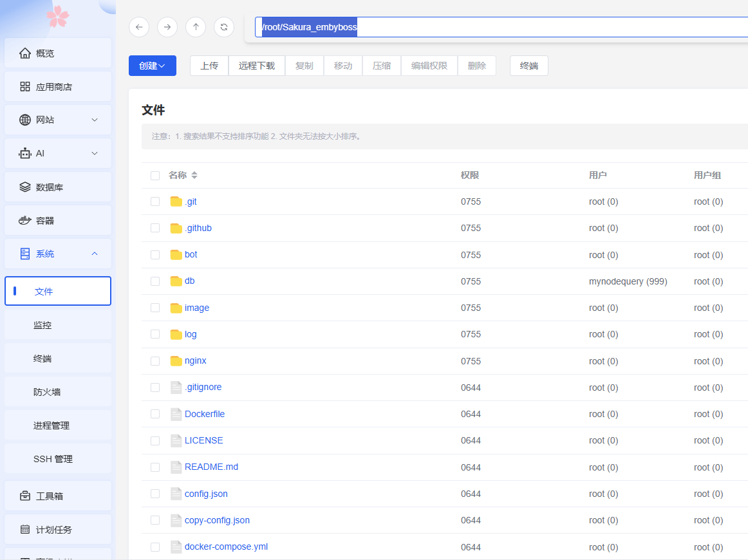The image size is (748, 560).
Task: Open the 防火墙 sidebar item
Action: (47, 392)
